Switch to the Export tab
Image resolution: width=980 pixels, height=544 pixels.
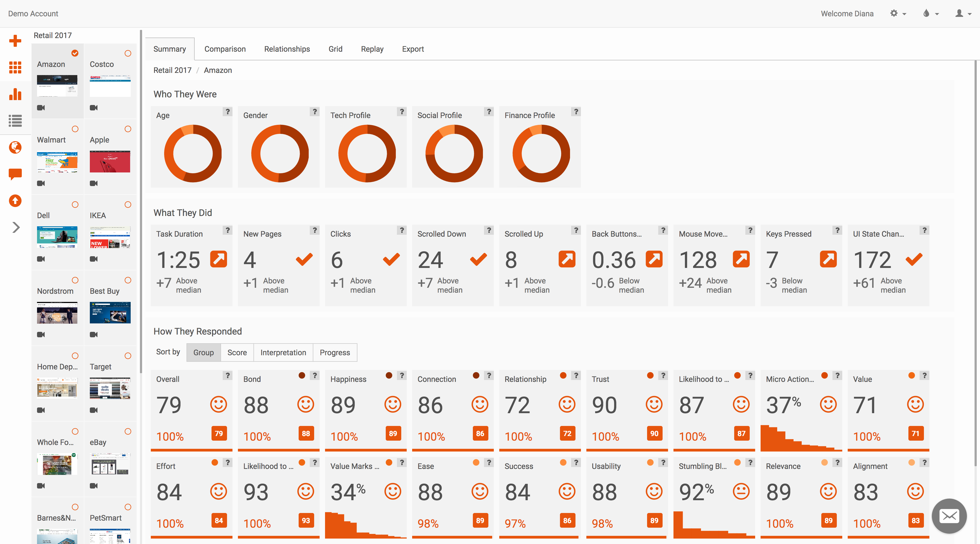click(413, 49)
